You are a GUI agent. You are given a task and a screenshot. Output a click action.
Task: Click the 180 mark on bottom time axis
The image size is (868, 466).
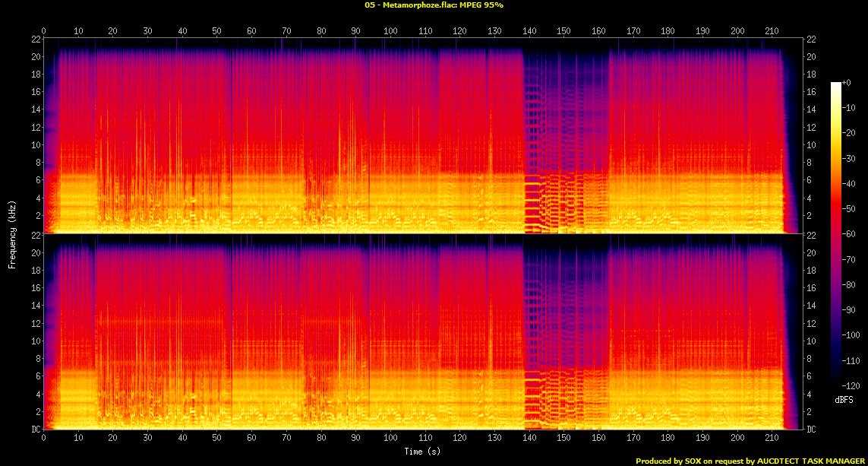coord(668,439)
